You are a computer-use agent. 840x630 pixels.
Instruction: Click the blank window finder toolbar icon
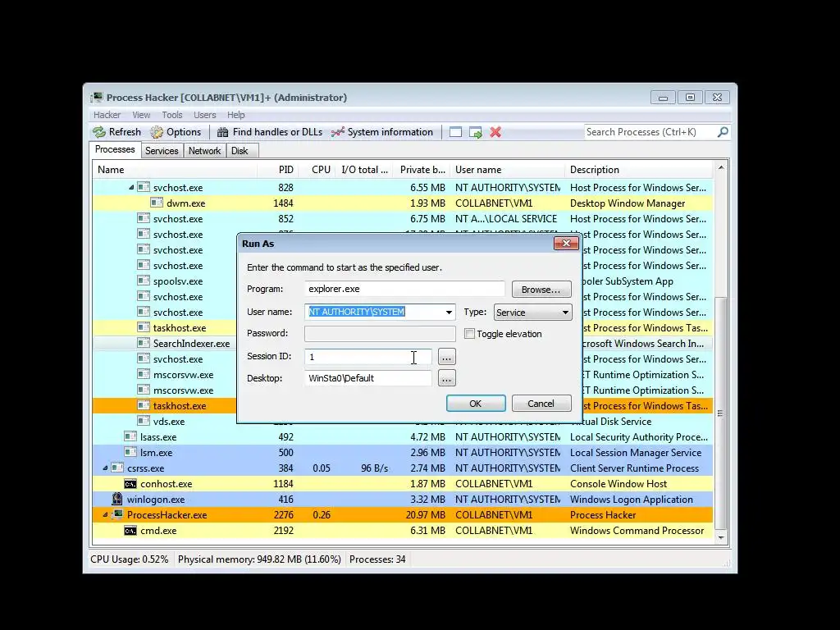pyautogui.click(x=455, y=132)
